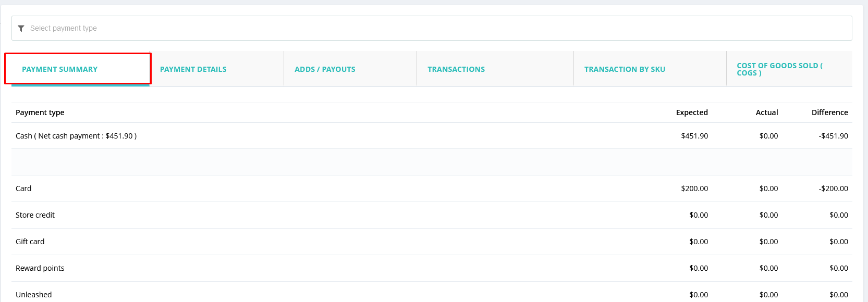Click the Cash difference value -$451.90
The width and height of the screenshot is (868, 302).
point(833,136)
